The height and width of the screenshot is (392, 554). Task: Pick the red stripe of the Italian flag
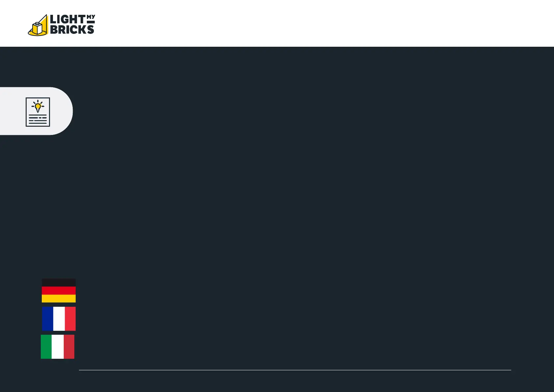69,347
